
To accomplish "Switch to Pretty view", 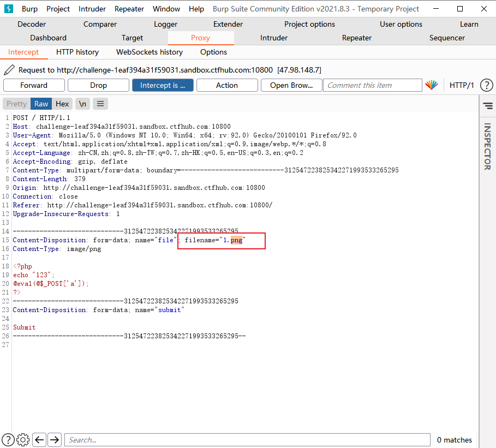I will pos(16,104).
